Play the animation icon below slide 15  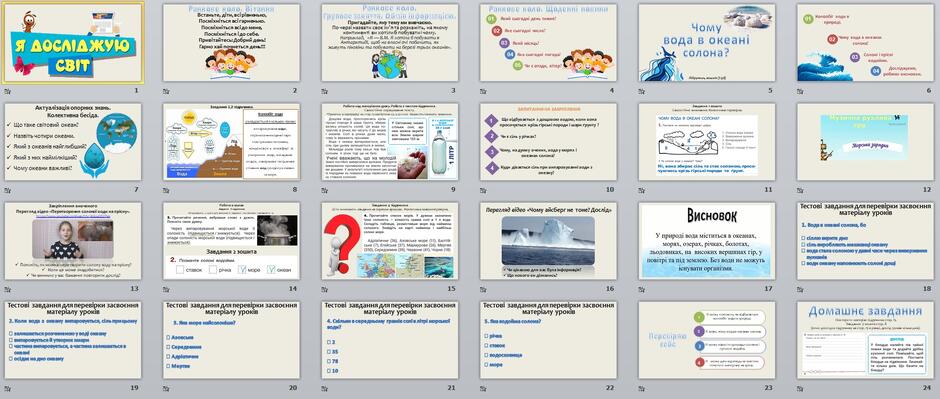324,289
